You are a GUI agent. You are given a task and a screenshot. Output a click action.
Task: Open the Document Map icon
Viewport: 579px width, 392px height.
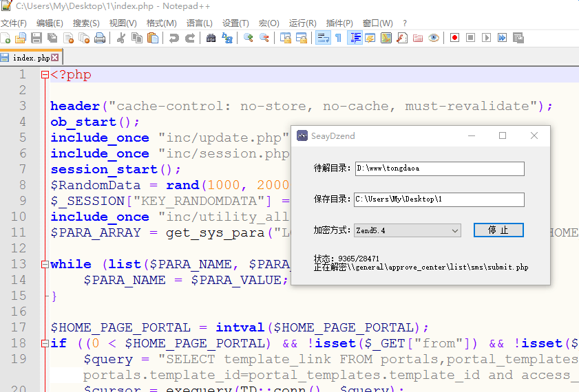click(386, 38)
